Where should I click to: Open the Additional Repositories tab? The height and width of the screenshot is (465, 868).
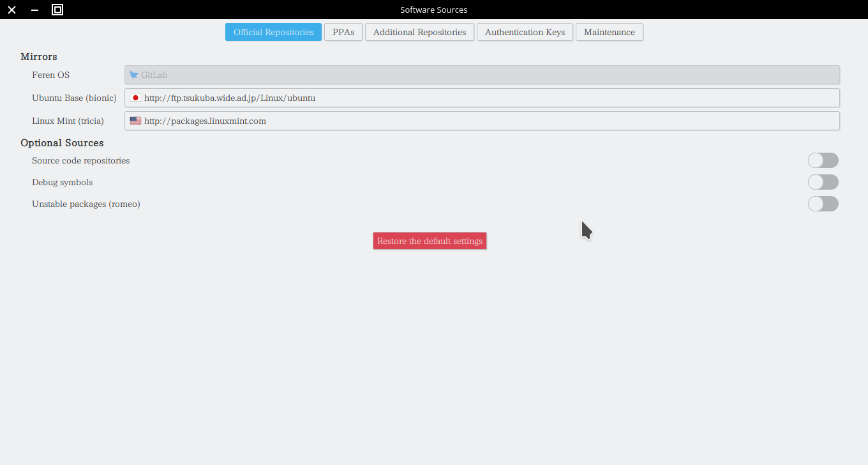click(x=419, y=32)
